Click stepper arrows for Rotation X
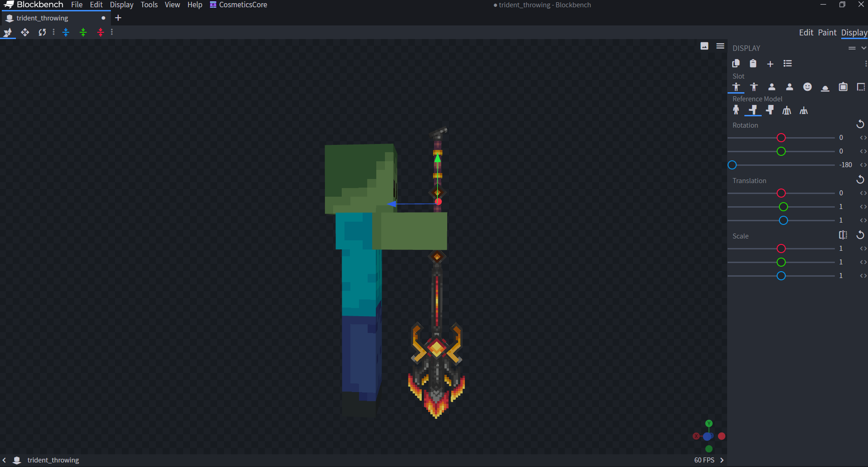 (863, 138)
